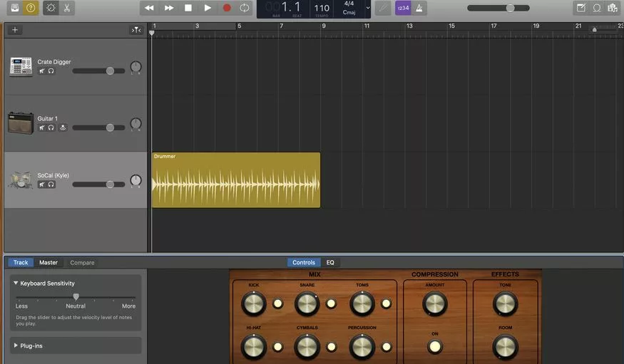Click the Cymbals mix knob
The image size is (624, 364).
coord(307,347)
